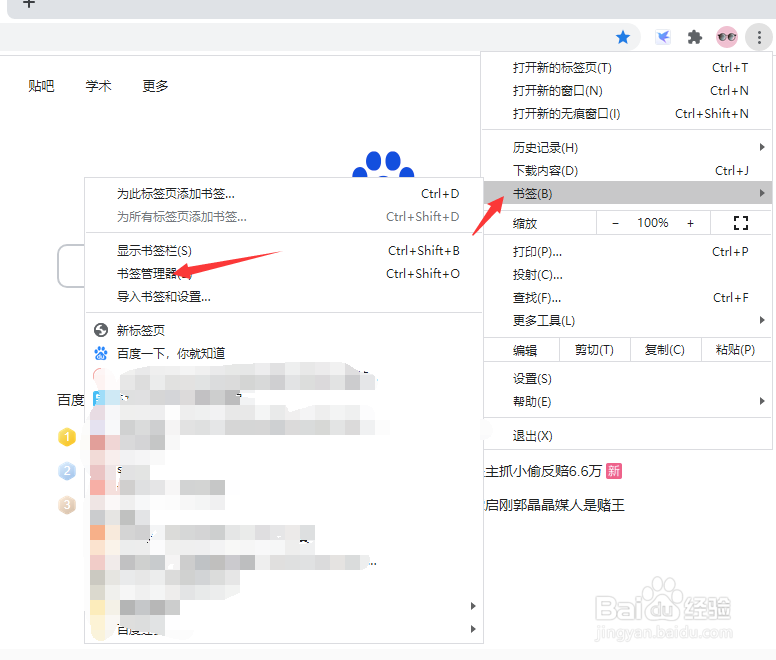The width and height of the screenshot is (776, 660).
Task: Click the 剪切(T) button
Action: click(x=594, y=350)
